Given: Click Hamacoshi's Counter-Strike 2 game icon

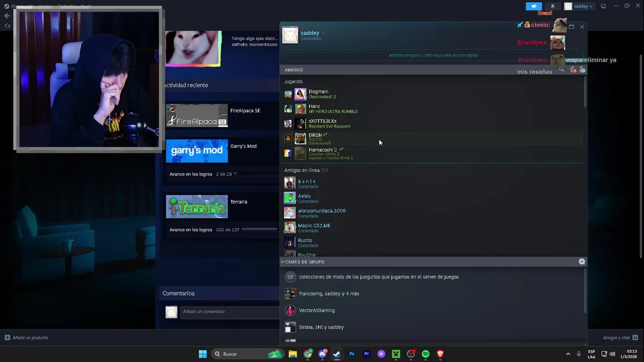Looking at the screenshot, I should (x=288, y=153).
